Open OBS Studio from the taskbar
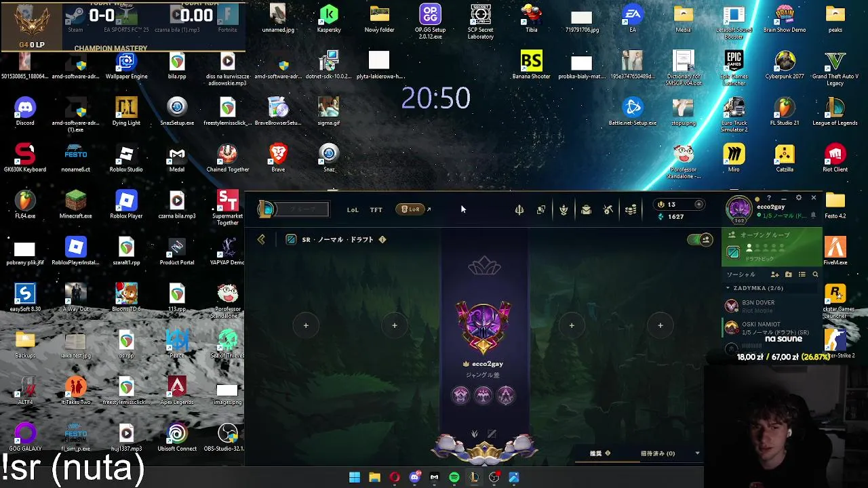This screenshot has width=868, height=488. pyautogui.click(x=494, y=477)
